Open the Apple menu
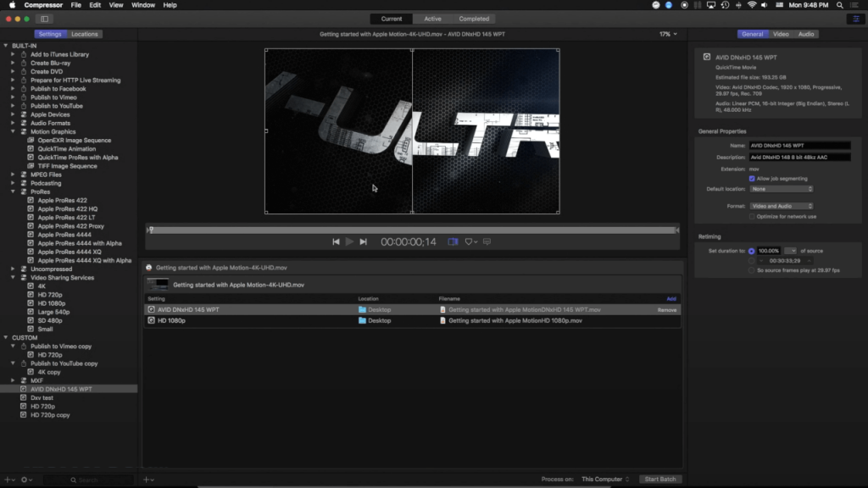The image size is (868, 488). [x=12, y=5]
